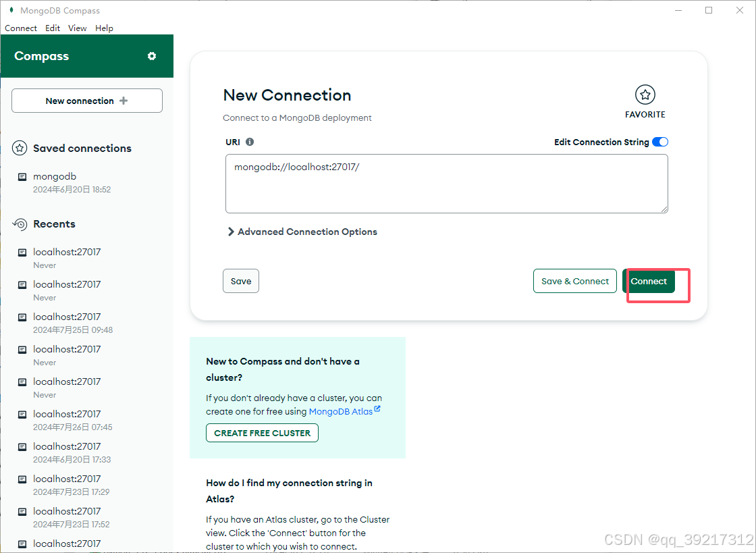Click the Recents history icon
The image size is (756, 553).
pos(20,224)
